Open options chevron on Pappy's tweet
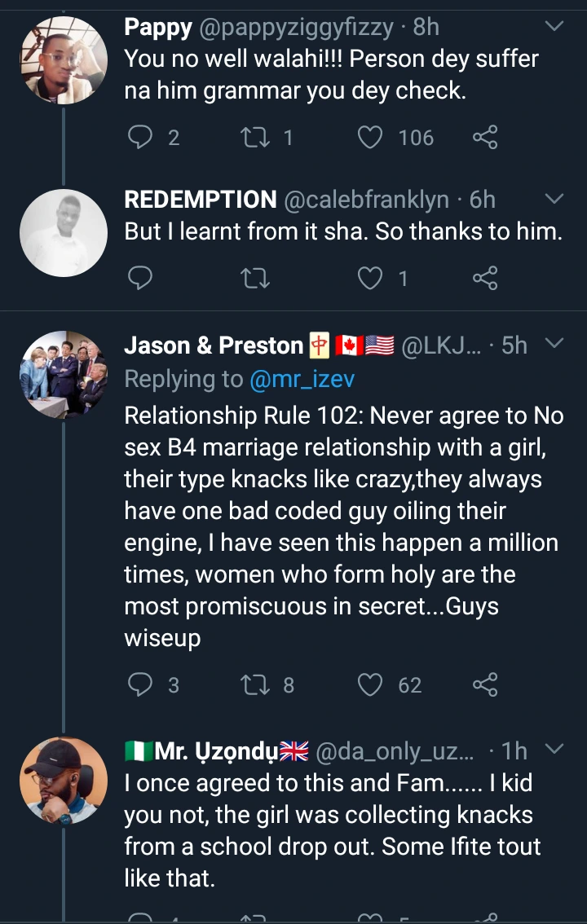This screenshot has width=587, height=924. click(x=554, y=27)
